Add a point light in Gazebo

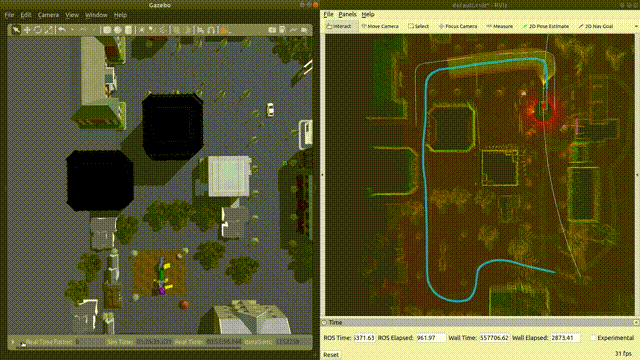141,30
